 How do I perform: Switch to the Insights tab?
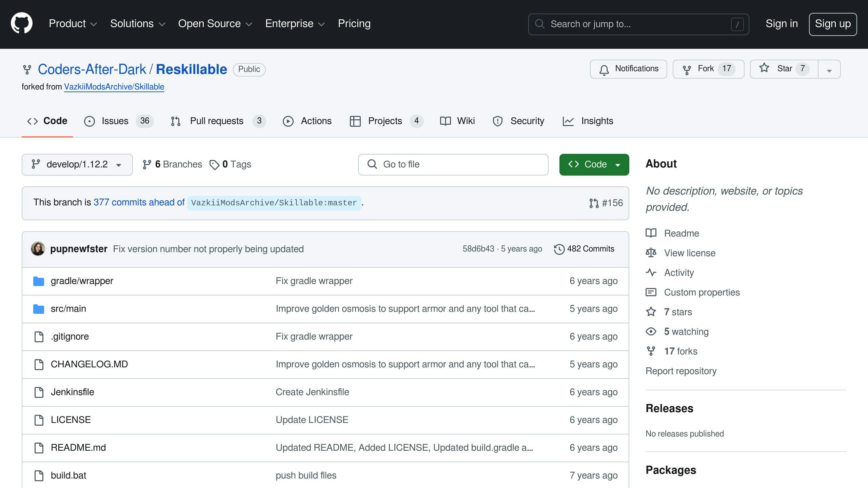coord(588,121)
